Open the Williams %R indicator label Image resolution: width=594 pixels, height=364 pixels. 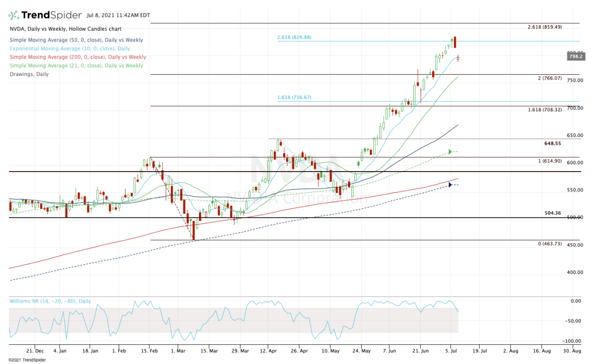pos(50,301)
